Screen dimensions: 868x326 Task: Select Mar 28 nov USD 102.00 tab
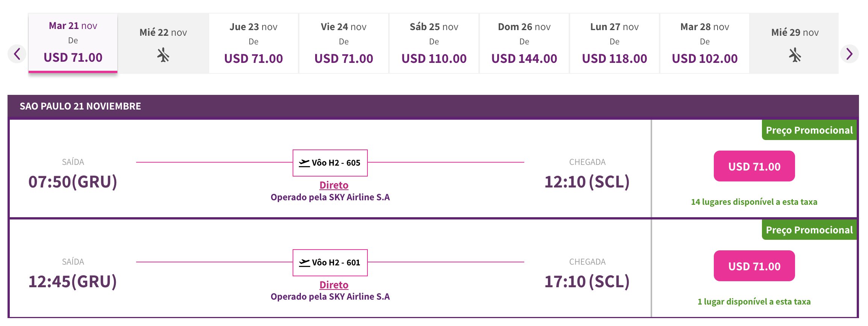pyautogui.click(x=705, y=43)
